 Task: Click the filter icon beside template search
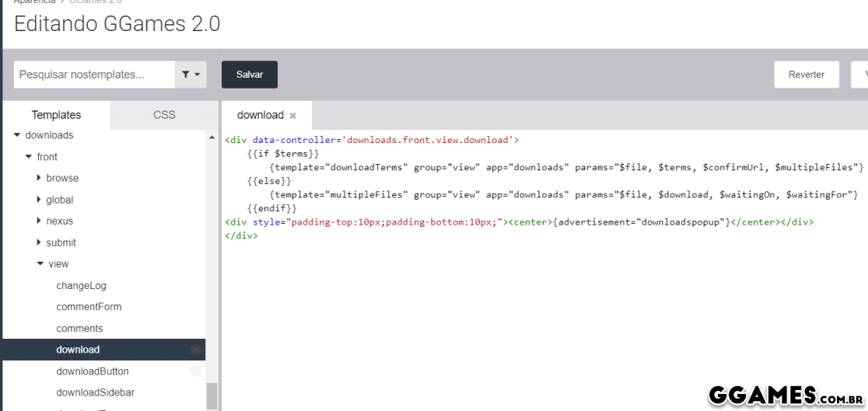(191, 75)
